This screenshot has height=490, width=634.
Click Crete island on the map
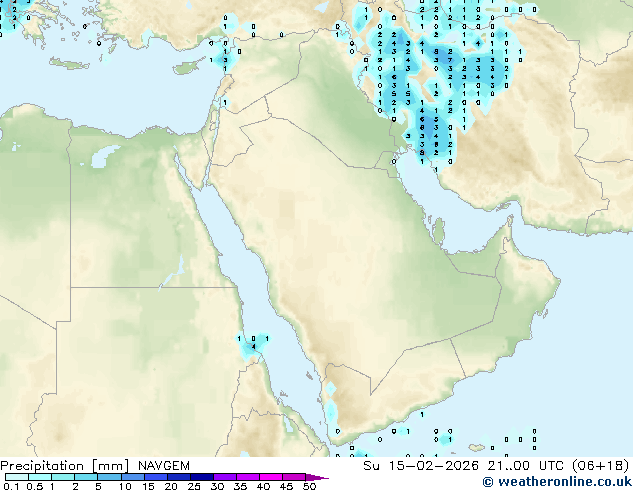pos(69,63)
